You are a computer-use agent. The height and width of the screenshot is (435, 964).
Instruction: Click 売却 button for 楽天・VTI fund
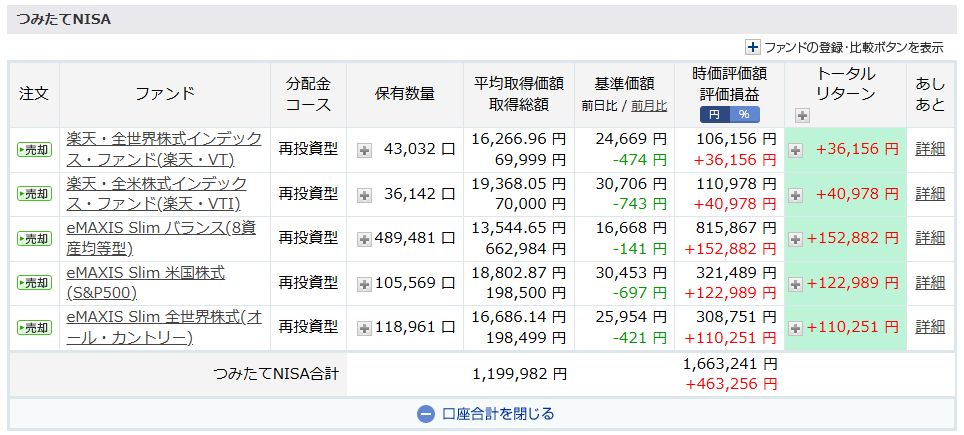point(34,194)
